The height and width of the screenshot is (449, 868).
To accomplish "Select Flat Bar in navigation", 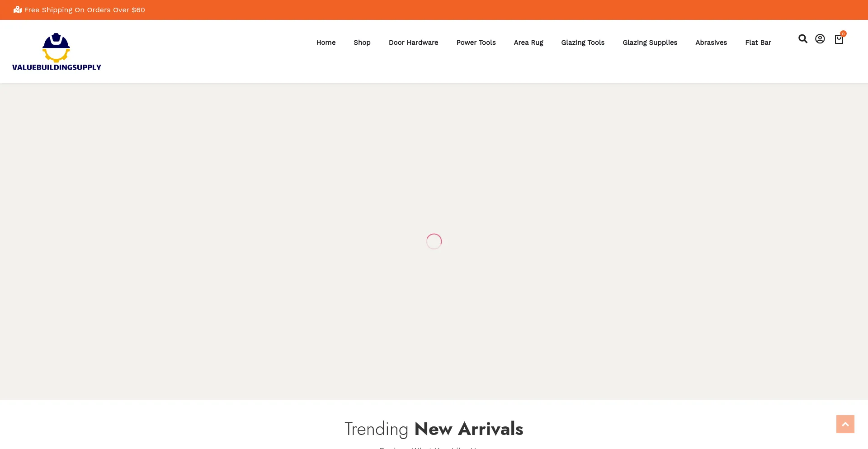I will pos(758,43).
